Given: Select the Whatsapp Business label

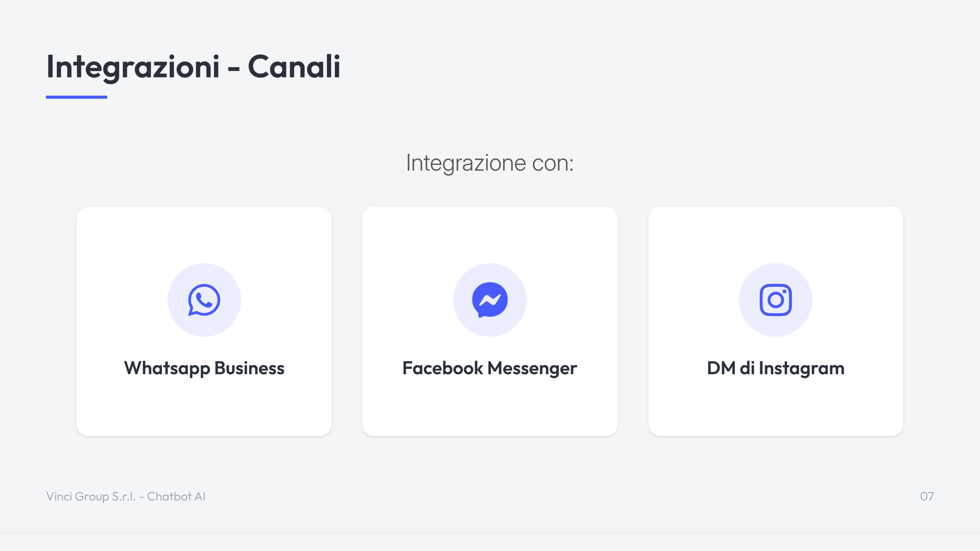Looking at the screenshot, I should pyautogui.click(x=204, y=368).
